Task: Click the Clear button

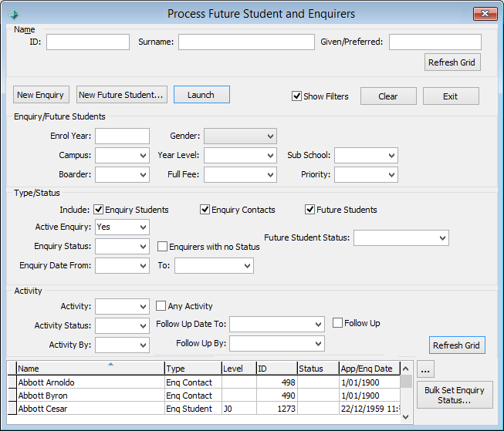Action: tap(388, 96)
